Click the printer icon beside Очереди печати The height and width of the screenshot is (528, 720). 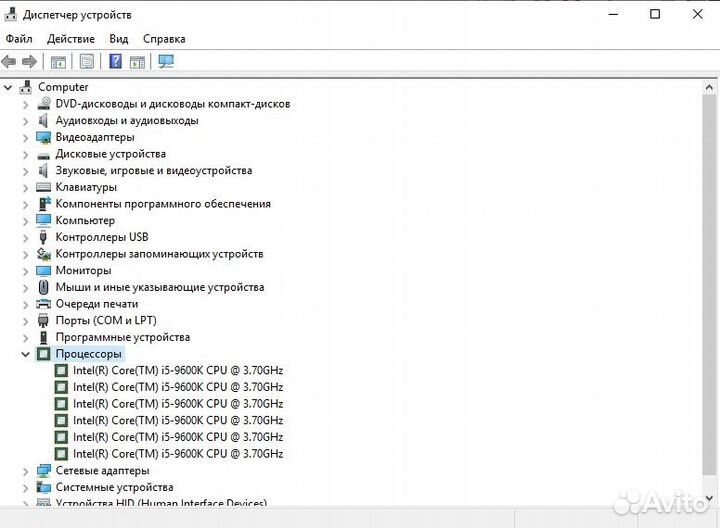[44, 303]
